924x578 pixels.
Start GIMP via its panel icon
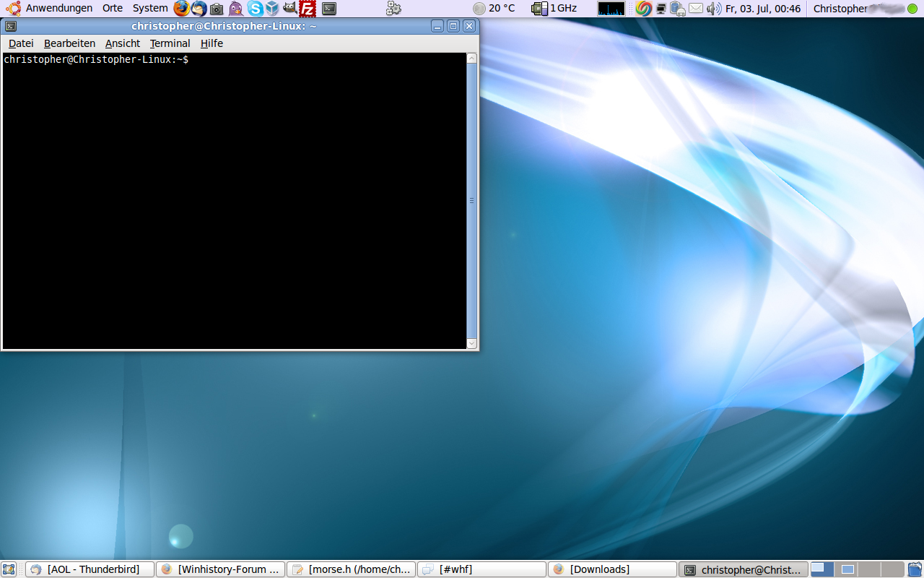tap(289, 9)
